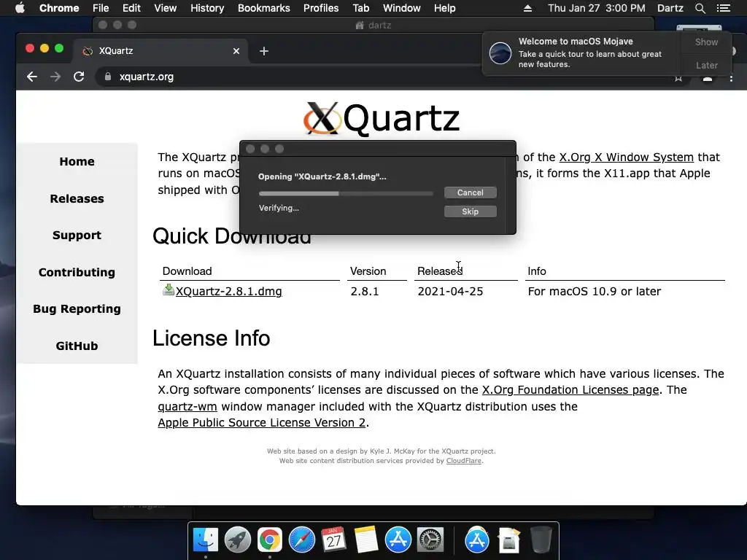
Task: Open App Store icon beside Notes
Action: point(398,540)
